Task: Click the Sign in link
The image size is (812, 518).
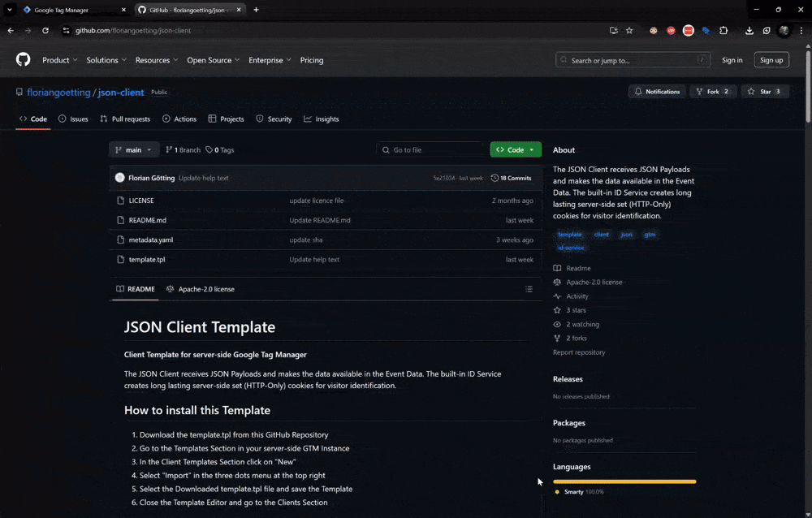Action: 732,60
